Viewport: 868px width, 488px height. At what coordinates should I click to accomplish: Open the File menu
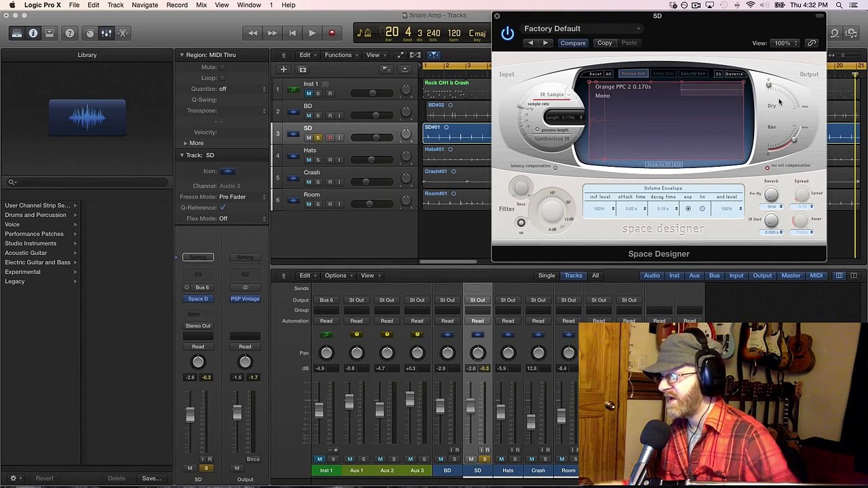click(x=74, y=5)
